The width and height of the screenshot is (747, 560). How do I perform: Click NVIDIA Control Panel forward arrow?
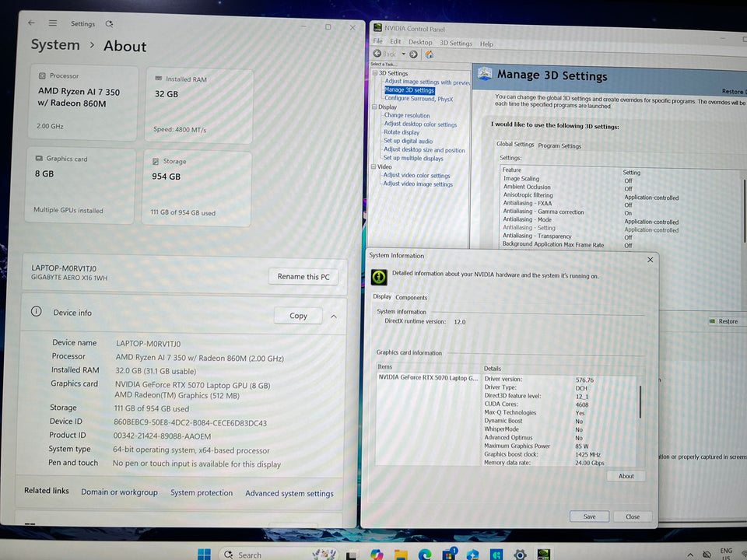click(413, 54)
